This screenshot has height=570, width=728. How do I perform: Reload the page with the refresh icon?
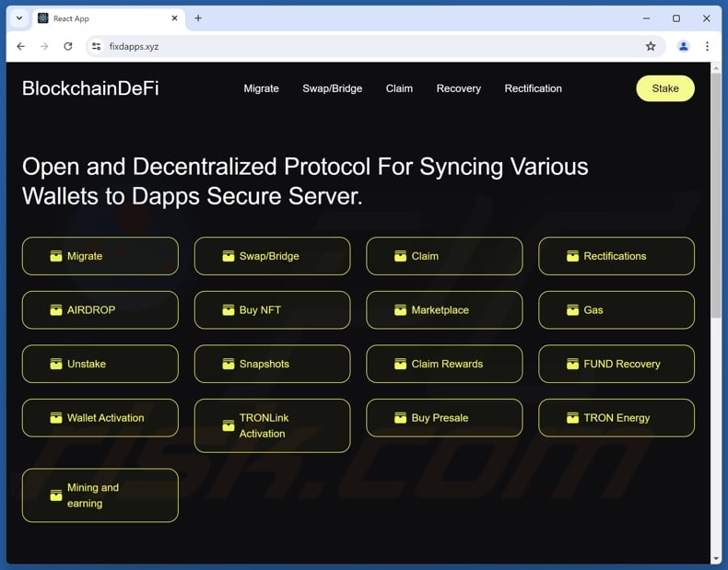(x=68, y=46)
